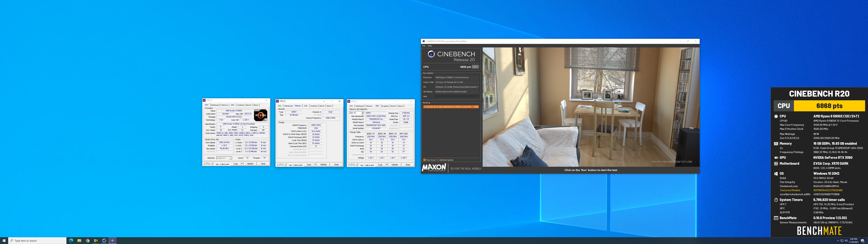
Task: Click the taskbar search box
Action: tap(37, 241)
